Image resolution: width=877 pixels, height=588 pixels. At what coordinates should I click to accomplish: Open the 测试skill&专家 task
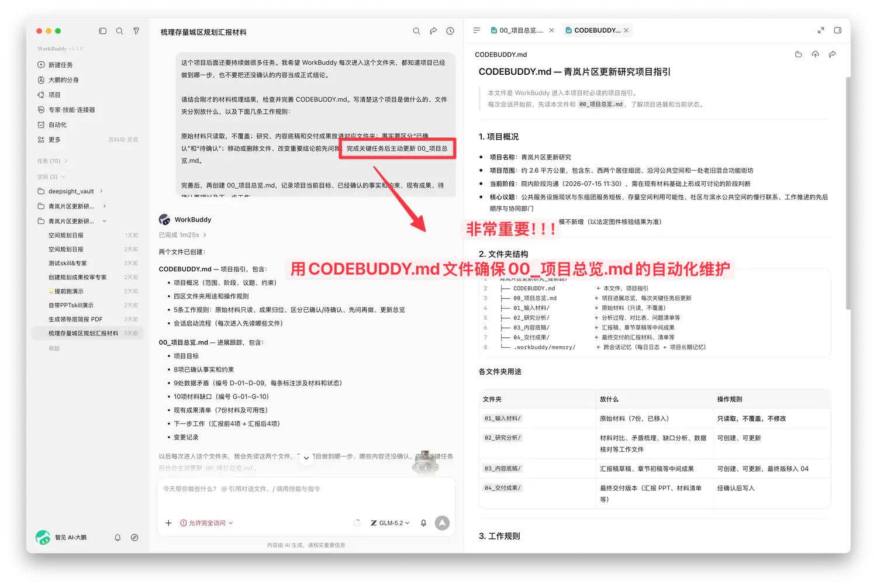[x=87, y=263]
